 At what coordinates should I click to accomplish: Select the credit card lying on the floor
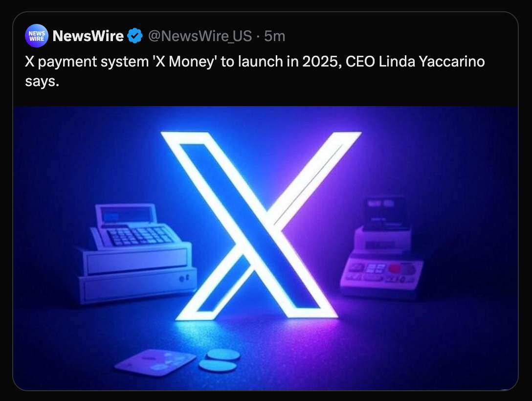(x=155, y=362)
